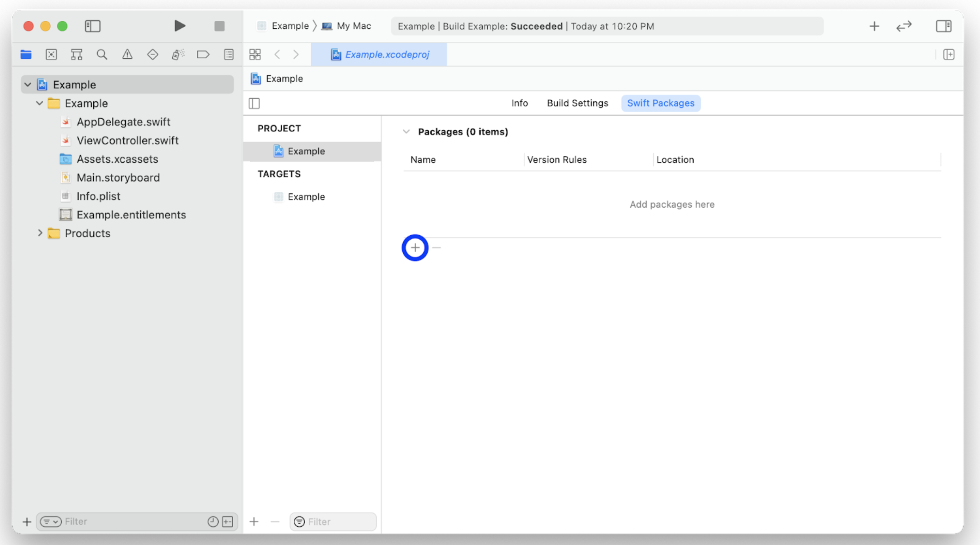Show only recently modified files
Viewport: 980px width, 545px height.
coord(213,521)
